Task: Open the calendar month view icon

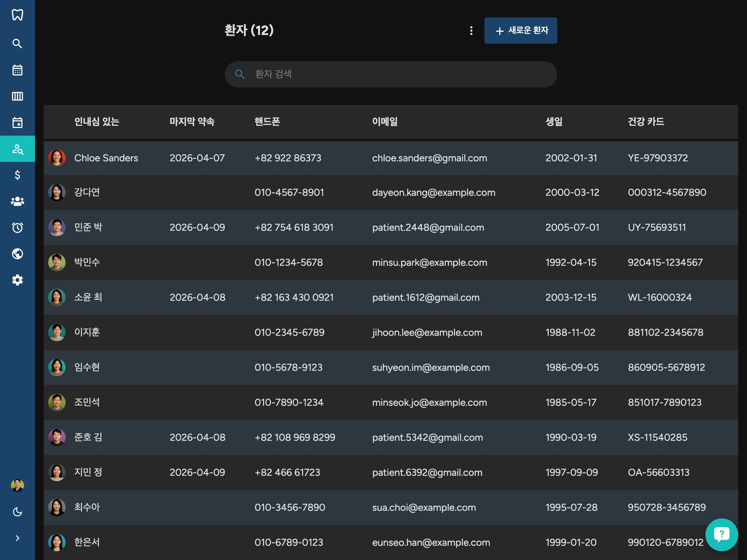Action: click(x=17, y=70)
